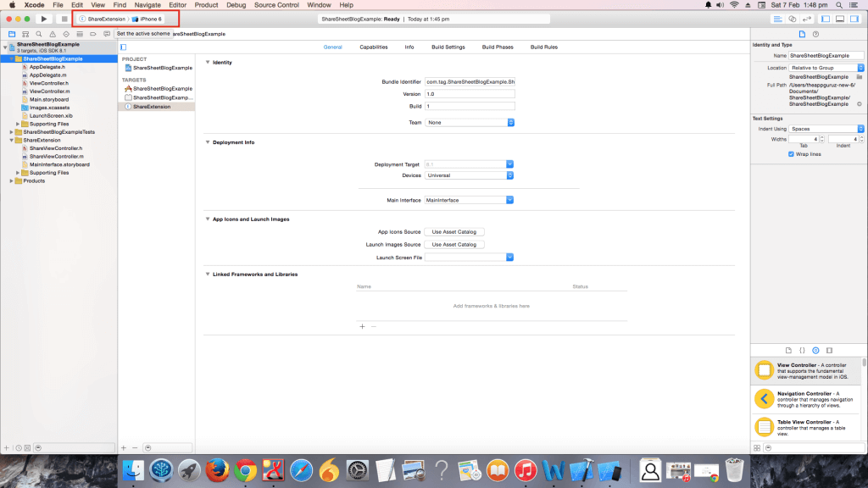Show the Object library
Viewport: 868px width, 488px height.
(x=815, y=350)
